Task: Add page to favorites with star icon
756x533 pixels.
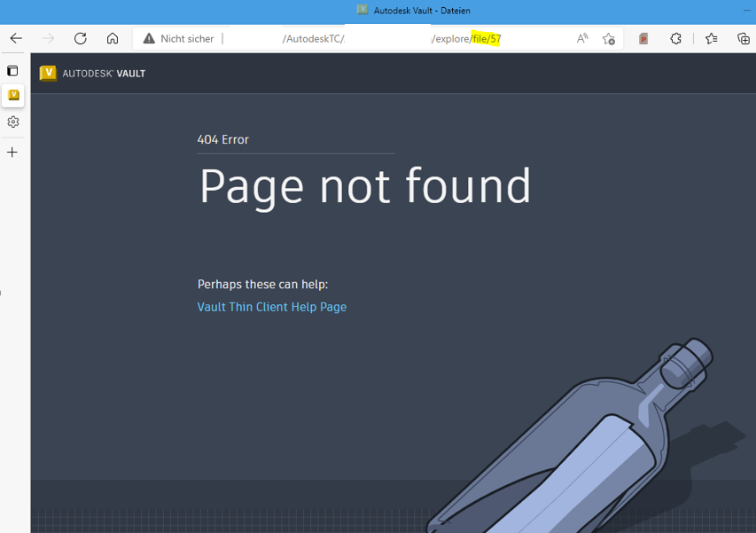Action: pos(609,38)
